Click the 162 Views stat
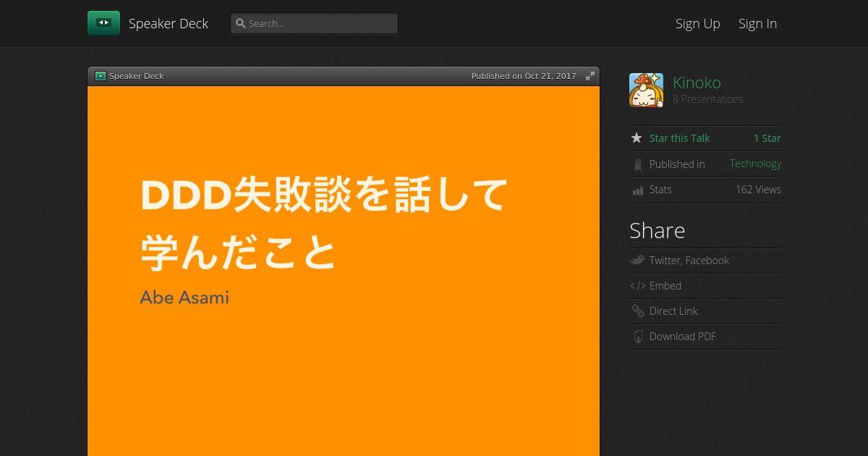The width and height of the screenshot is (868, 456). tap(758, 190)
